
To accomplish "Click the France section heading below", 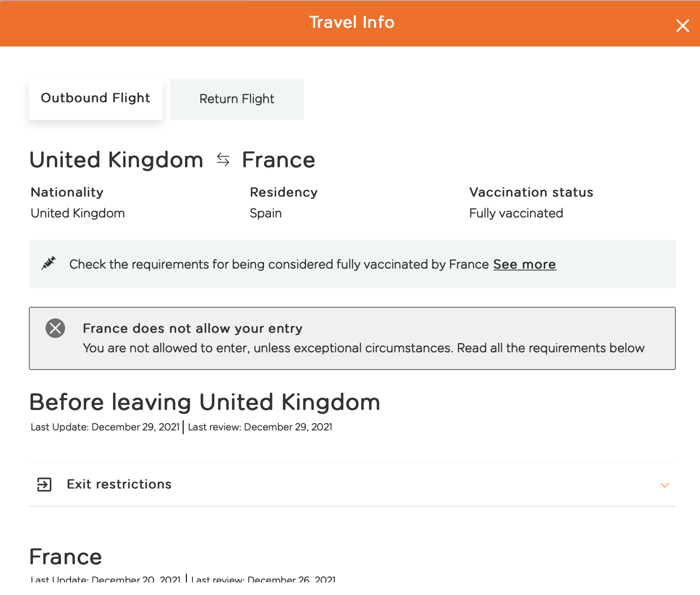I will tap(66, 557).
